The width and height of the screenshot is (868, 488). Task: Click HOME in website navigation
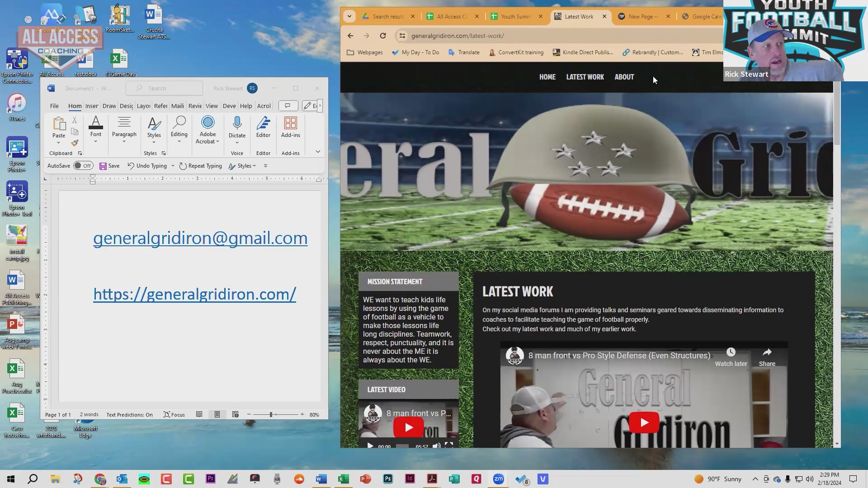[547, 77]
